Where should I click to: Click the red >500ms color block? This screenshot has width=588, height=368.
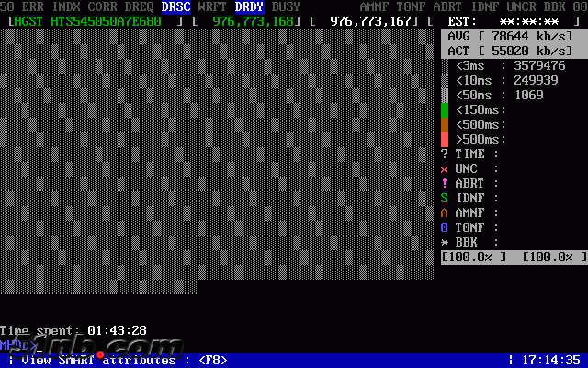click(x=446, y=139)
